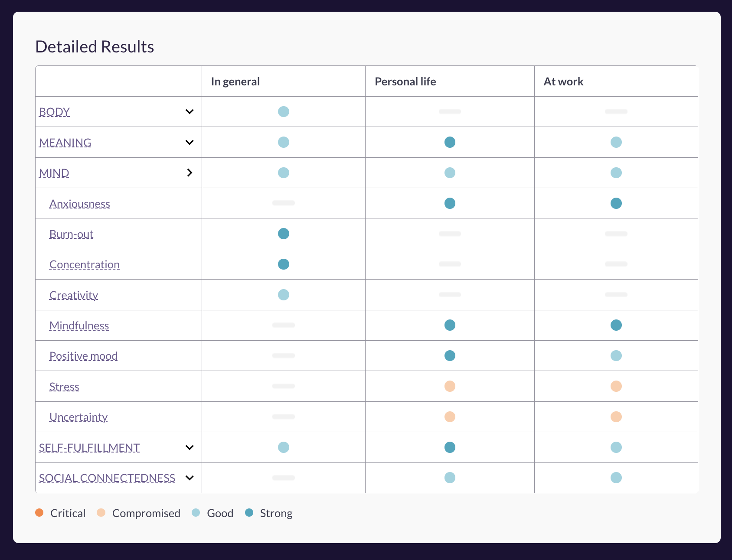Click Creativity In general good dot
Viewport: 732px width, 560px height.
tap(283, 295)
